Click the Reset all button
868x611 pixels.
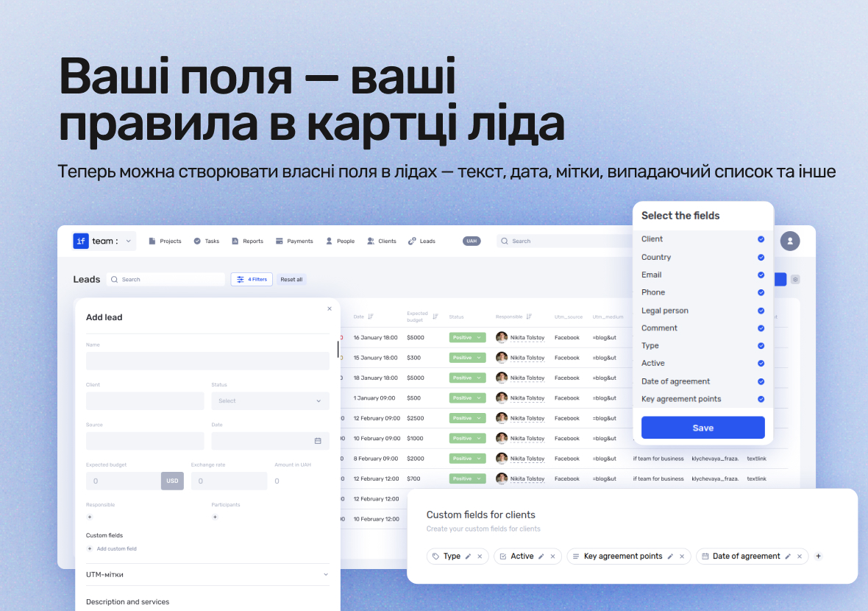coord(291,279)
